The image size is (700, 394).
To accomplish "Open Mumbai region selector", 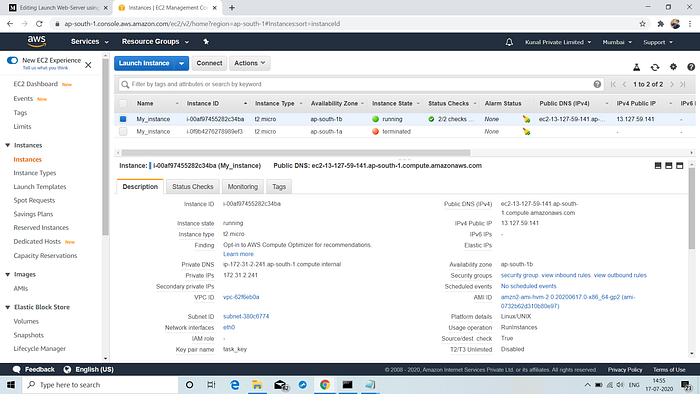I will coord(617,42).
